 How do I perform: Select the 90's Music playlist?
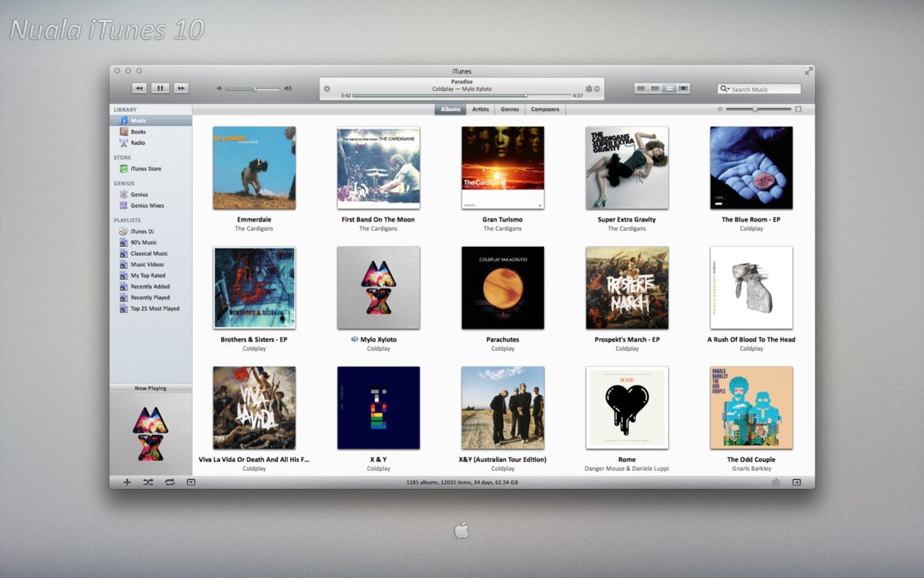coord(151,243)
